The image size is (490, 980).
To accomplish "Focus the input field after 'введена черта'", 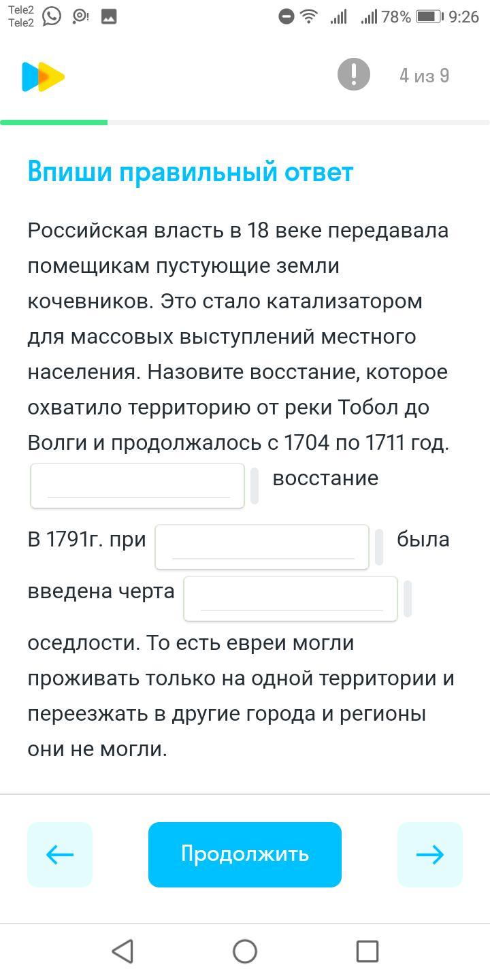I will tap(291, 599).
